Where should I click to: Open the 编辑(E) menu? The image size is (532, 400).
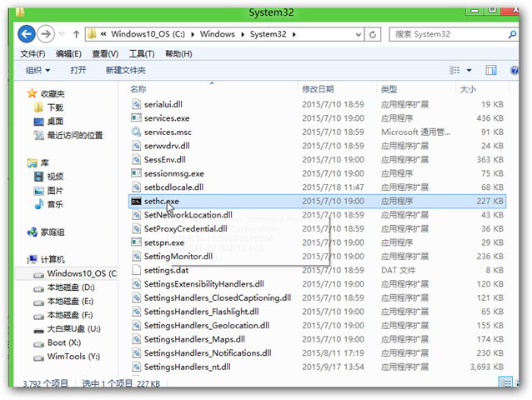tap(68, 54)
